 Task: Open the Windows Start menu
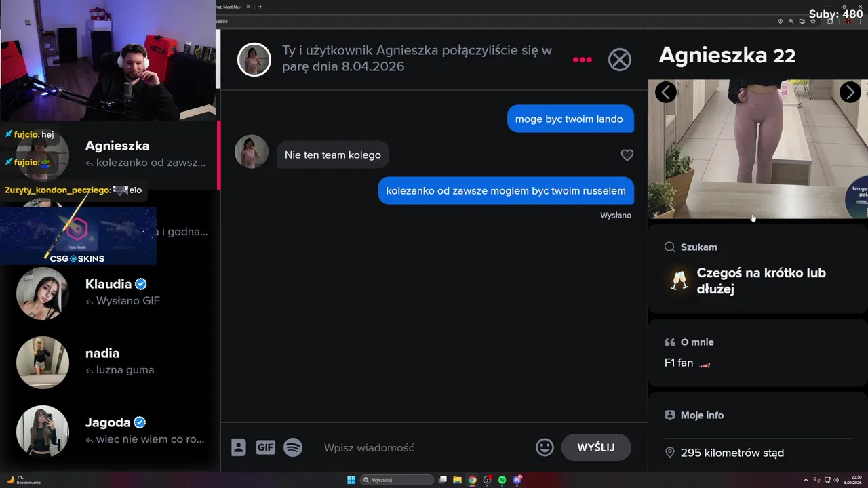point(351,480)
